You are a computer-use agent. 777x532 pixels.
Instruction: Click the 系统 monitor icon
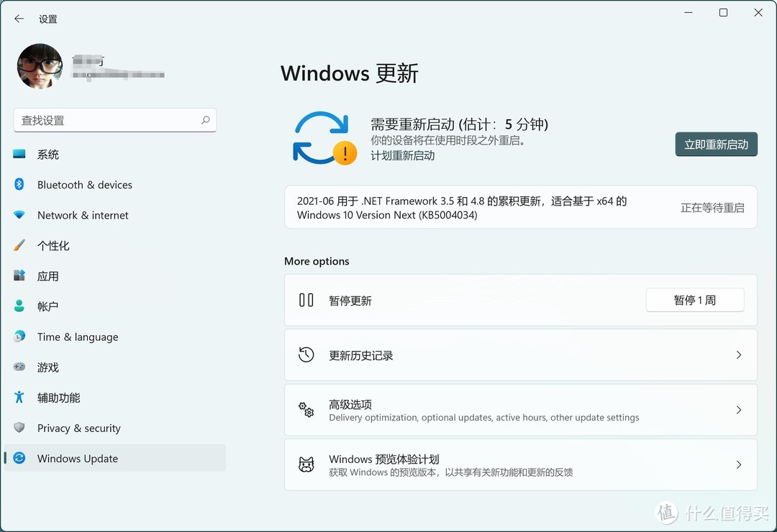[x=19, y=154]
